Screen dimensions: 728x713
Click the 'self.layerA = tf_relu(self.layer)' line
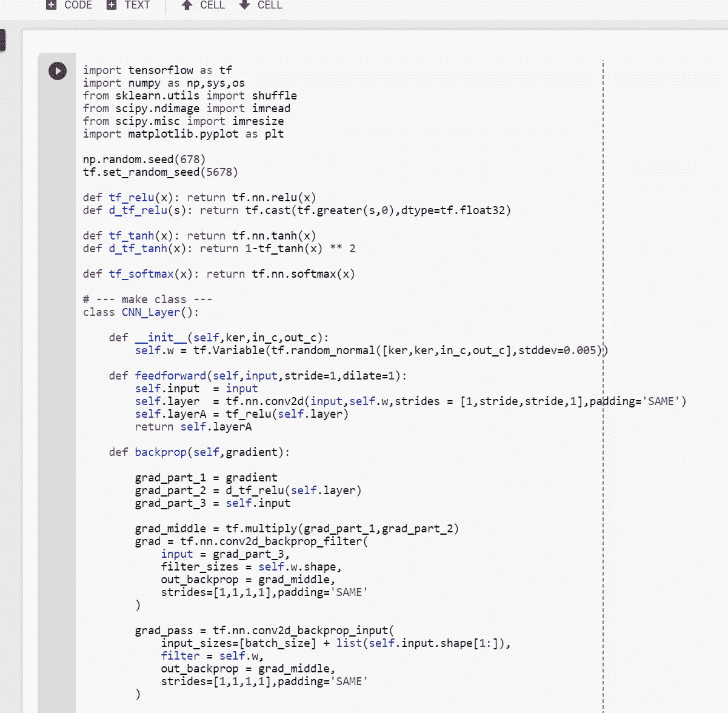(242, 414)
